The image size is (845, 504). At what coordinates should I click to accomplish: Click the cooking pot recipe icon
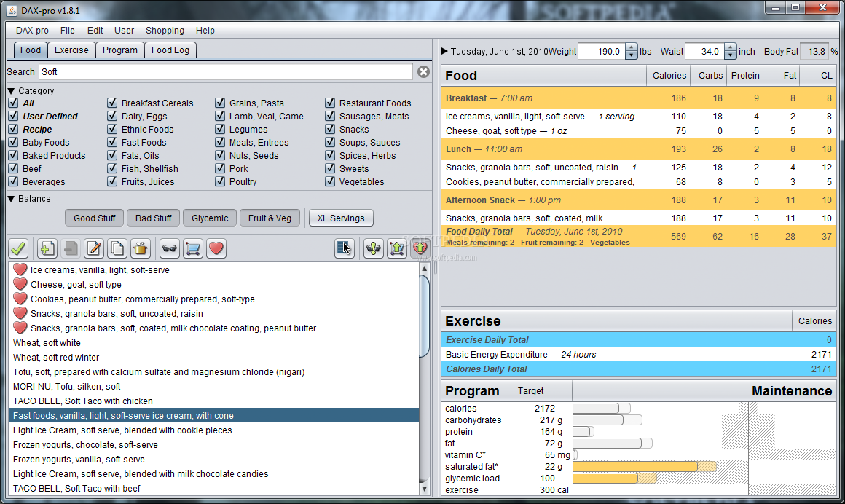pyautogui.click(x=141, y=248)
